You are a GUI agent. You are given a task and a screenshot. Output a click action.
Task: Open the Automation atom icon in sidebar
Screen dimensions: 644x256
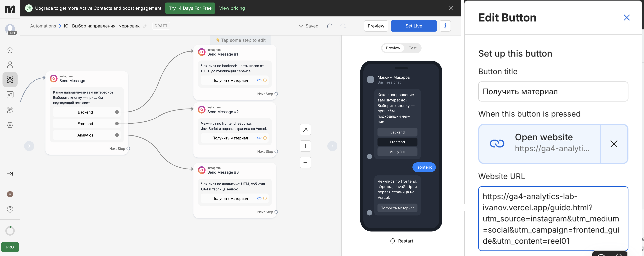(10, 80)
